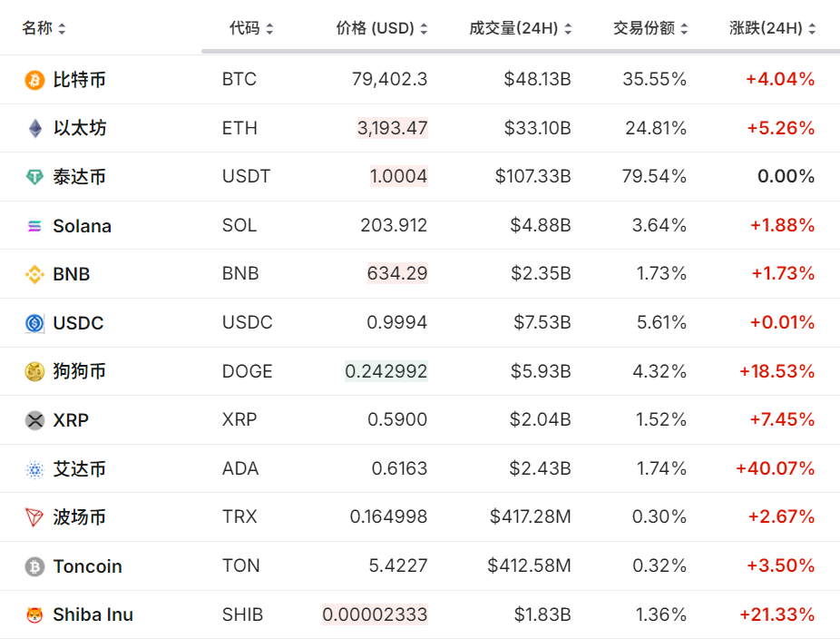The height and width of the screenshot is (639, 840).
Task: Click the USDC circle icon
Action: (x=34, y=323)
